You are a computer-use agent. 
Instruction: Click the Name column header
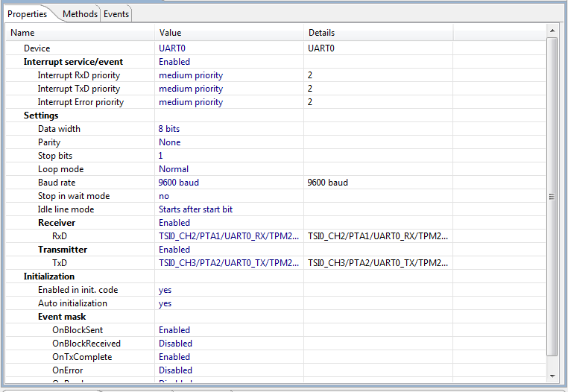pyautogui.click(x=81, y=33)
